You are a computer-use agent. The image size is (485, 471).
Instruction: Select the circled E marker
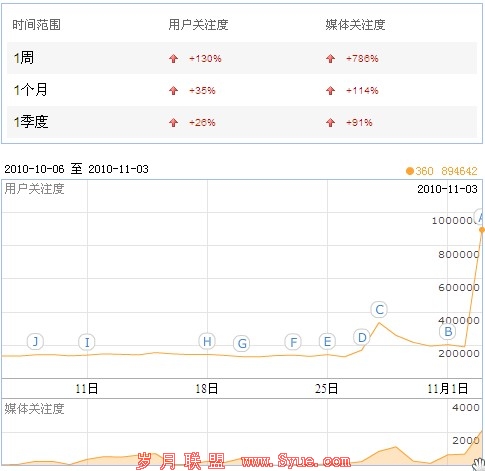tap(327, 341)
